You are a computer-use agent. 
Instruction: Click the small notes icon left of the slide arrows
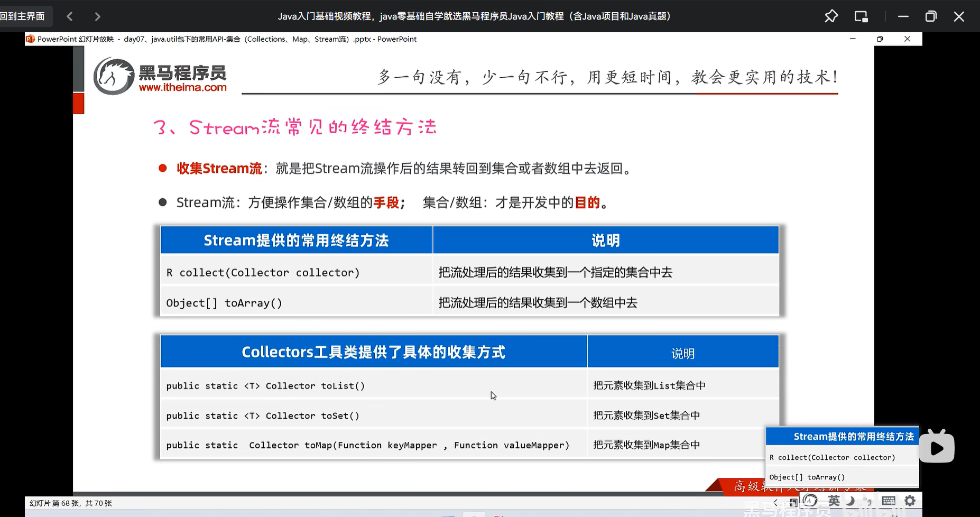[795, 502]
